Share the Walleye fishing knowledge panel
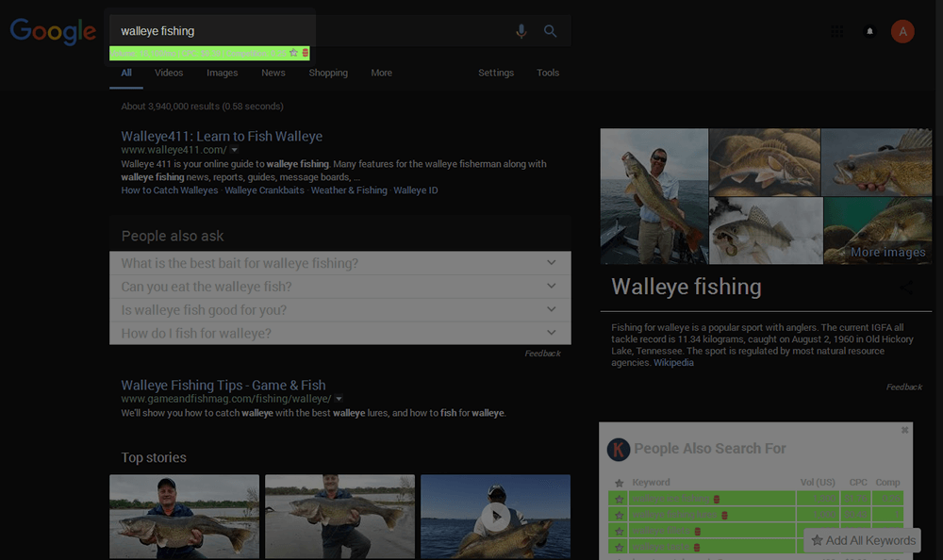The image size is (943, 560). click(905, 288)
